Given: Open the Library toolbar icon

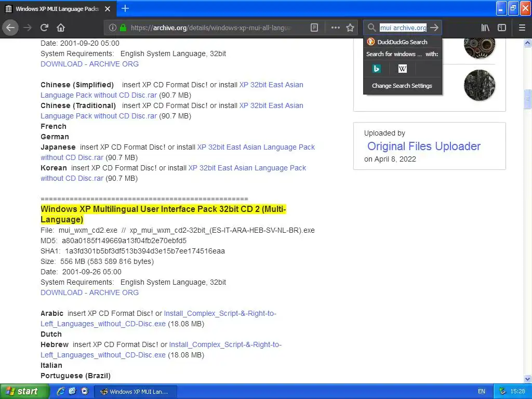Looking at the screenshot, I should pos(485,28).
